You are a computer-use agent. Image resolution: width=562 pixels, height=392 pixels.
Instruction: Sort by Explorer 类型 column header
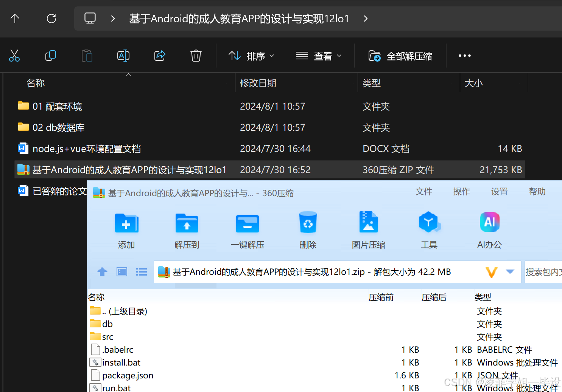coord(372,83)
